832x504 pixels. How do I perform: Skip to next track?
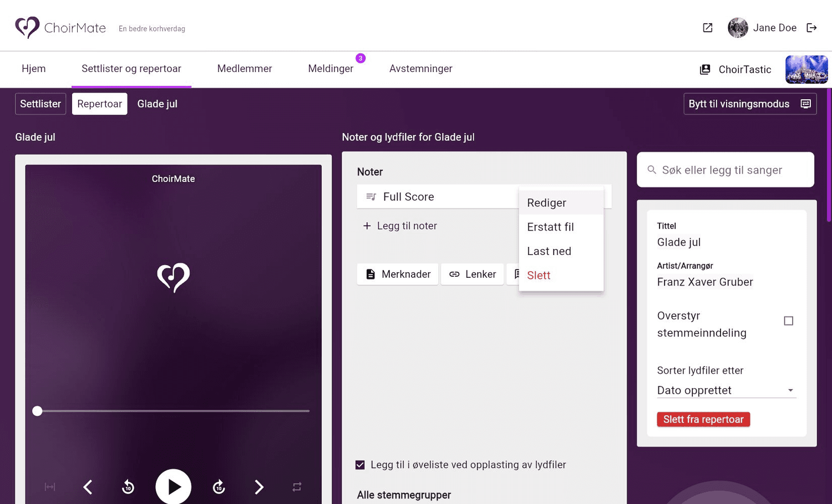tap(259, 487)
